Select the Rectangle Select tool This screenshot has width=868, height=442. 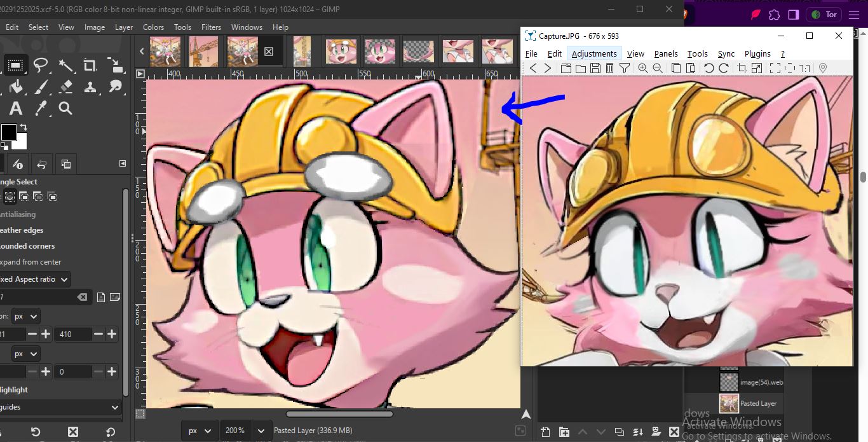[16, 65]
